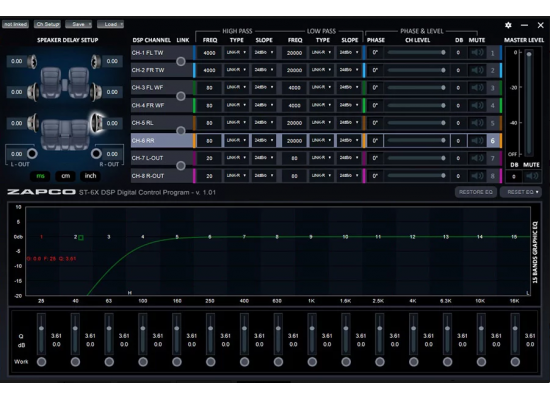
Task: Select the front right woofer speaker icon
Action: [x=96, y=92]
